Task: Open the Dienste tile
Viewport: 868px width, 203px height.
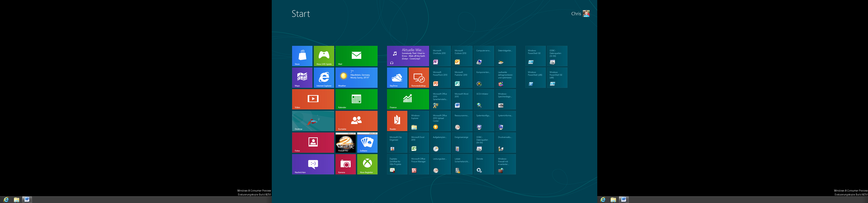Action: pos(484,164)
